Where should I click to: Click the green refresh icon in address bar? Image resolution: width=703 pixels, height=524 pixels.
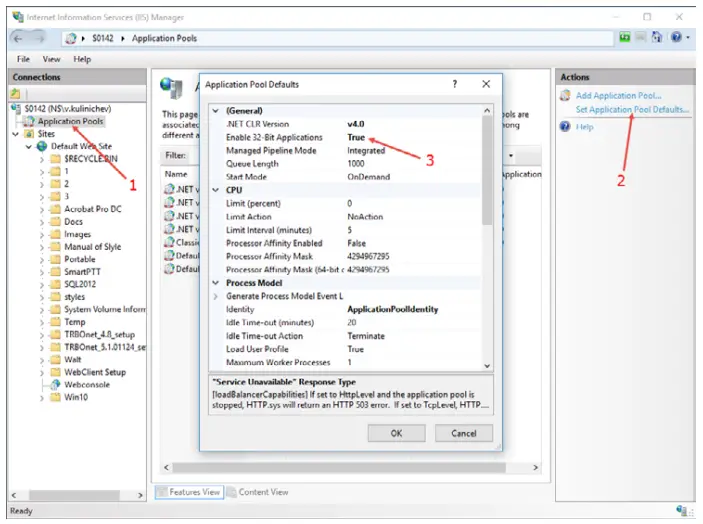click(625, 37)
